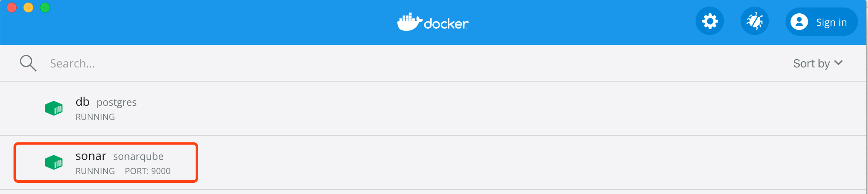Click the chevron beside Sort by
The height and width of the screenshot is (194, 868).
point(838,63)
